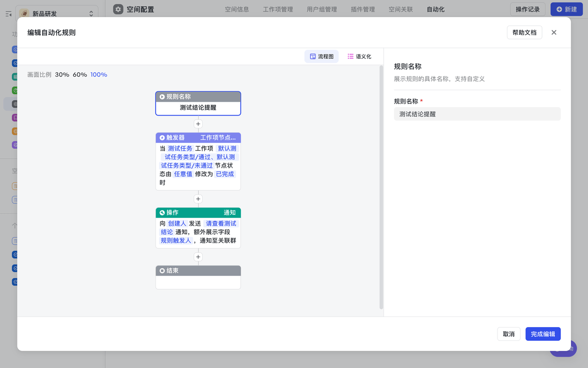588x368 pixels.
Task: Click the play icon in 规则名称 node
Action: pos(162,97)
